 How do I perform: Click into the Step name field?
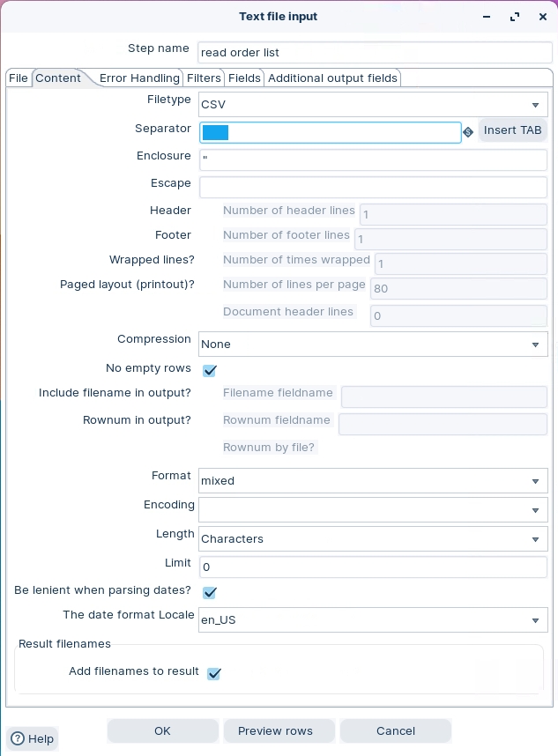point(372,52)
